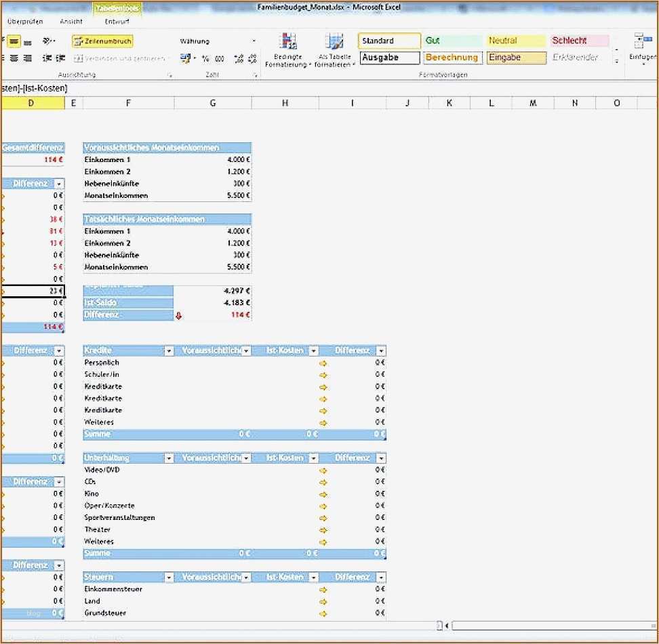
Task: Apply the Schlecht cell style
Action: (x=580, y=41)
